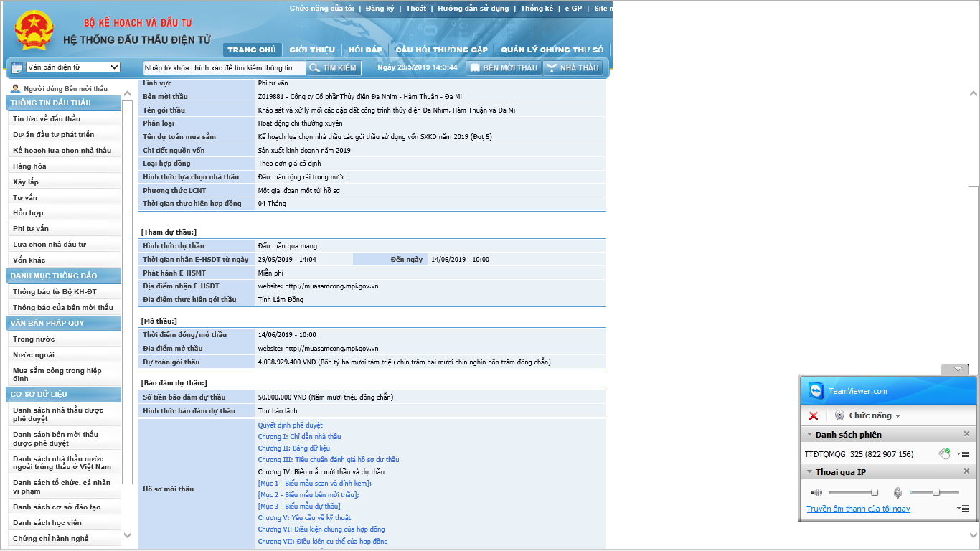Open the QUẢN LÝ CHỨNG THƯ SỐ tab

click(552, 50)
